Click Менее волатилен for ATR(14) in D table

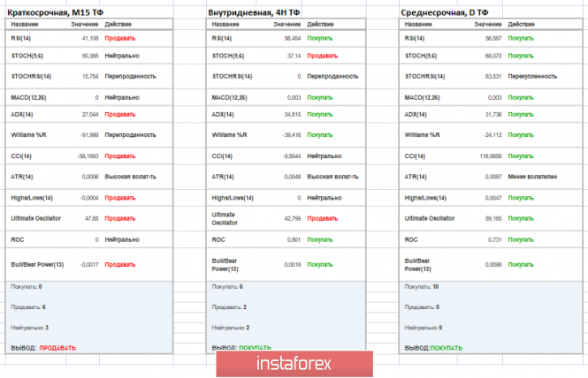tap(532, 177)
